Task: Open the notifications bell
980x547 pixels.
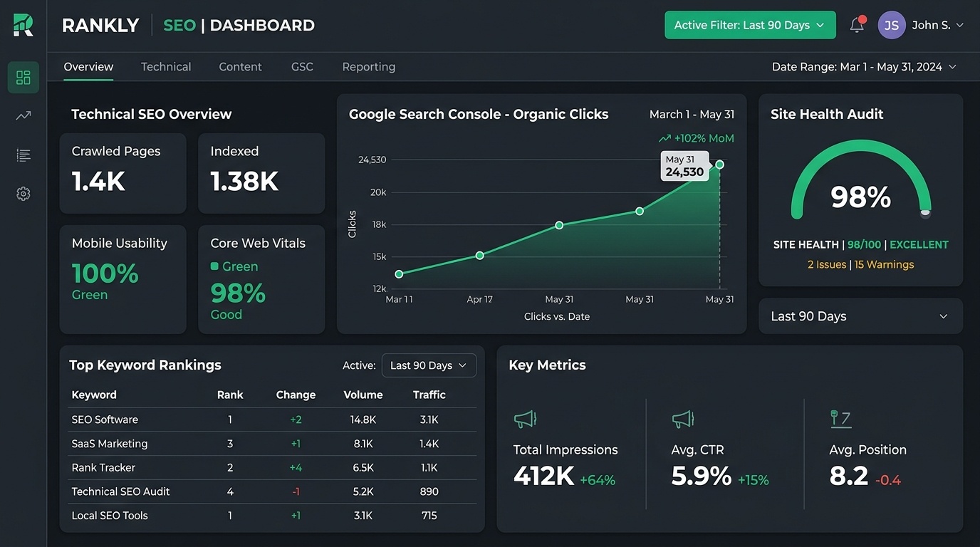Action: (x=857, y=25)
